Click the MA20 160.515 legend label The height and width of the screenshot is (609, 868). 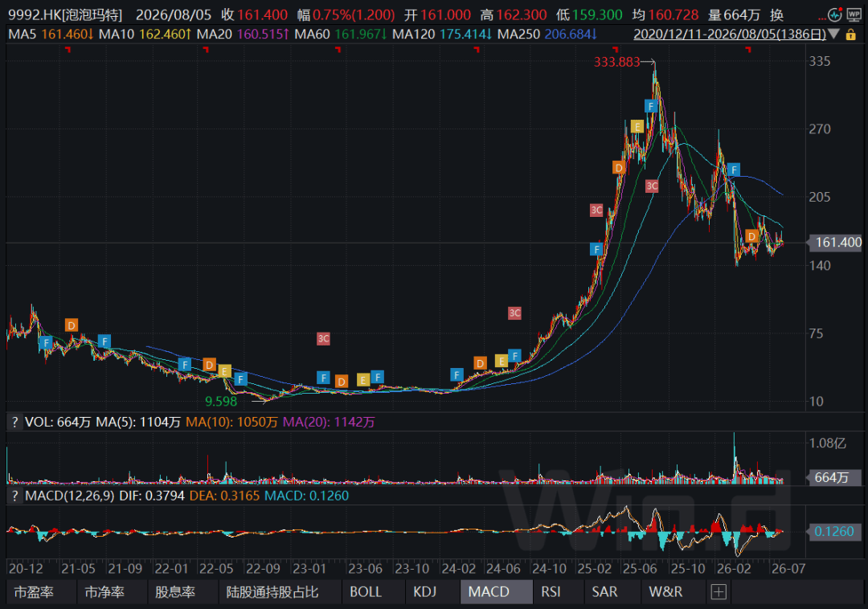(x=243, y=35)
